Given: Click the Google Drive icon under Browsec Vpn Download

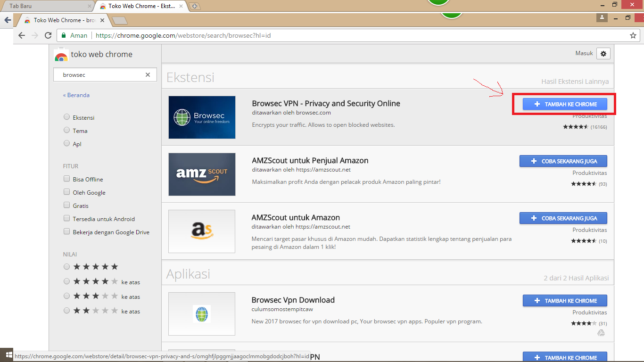Looking at the screenshot, I should click(601, 333).
